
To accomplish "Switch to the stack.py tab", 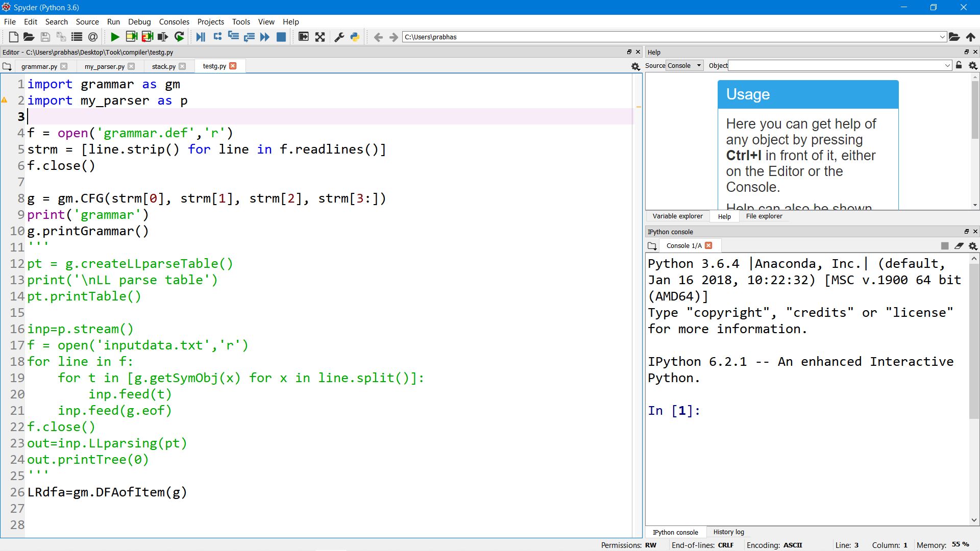I will [164, 66].
